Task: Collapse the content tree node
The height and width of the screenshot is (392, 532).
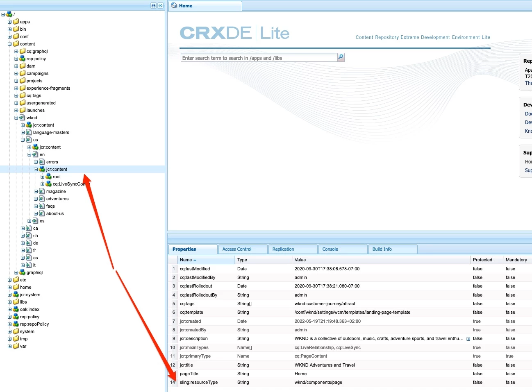Action: [x=10, y=44]
